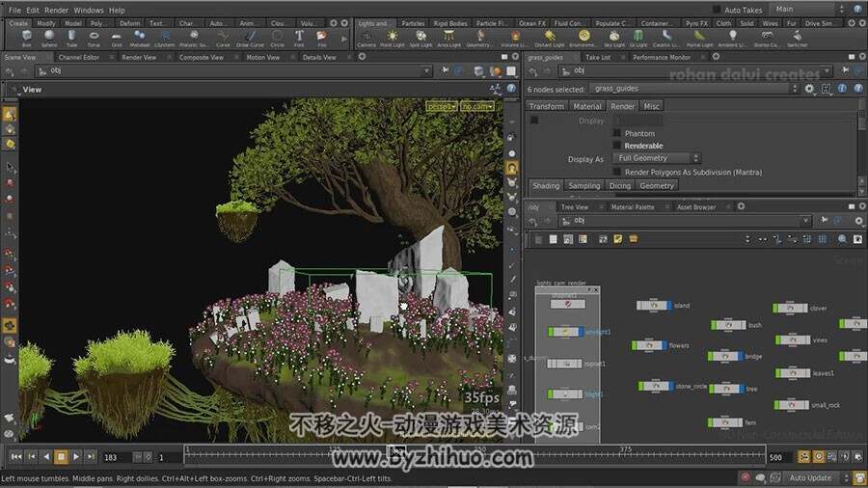Open the File menu
868x488 pixels.
tap(14, 10)
